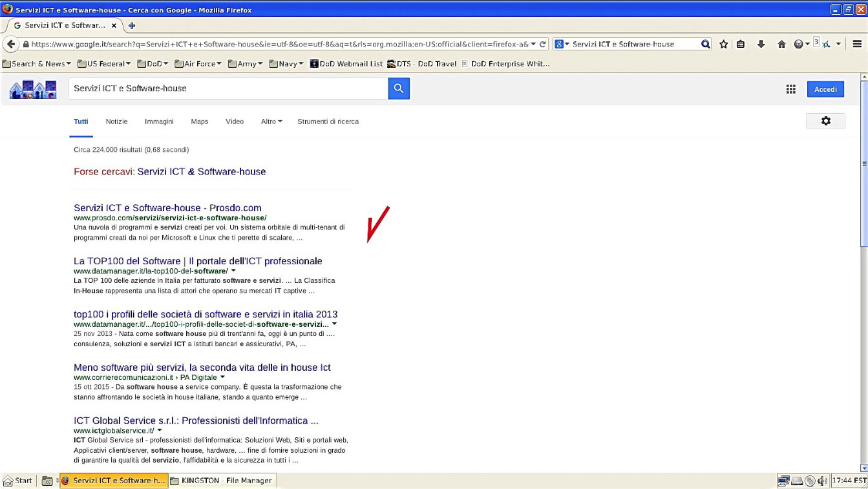Viewport: 868px width, 489px height.
Task: Click the padlock site identity icon
Action: coord(26,45)
